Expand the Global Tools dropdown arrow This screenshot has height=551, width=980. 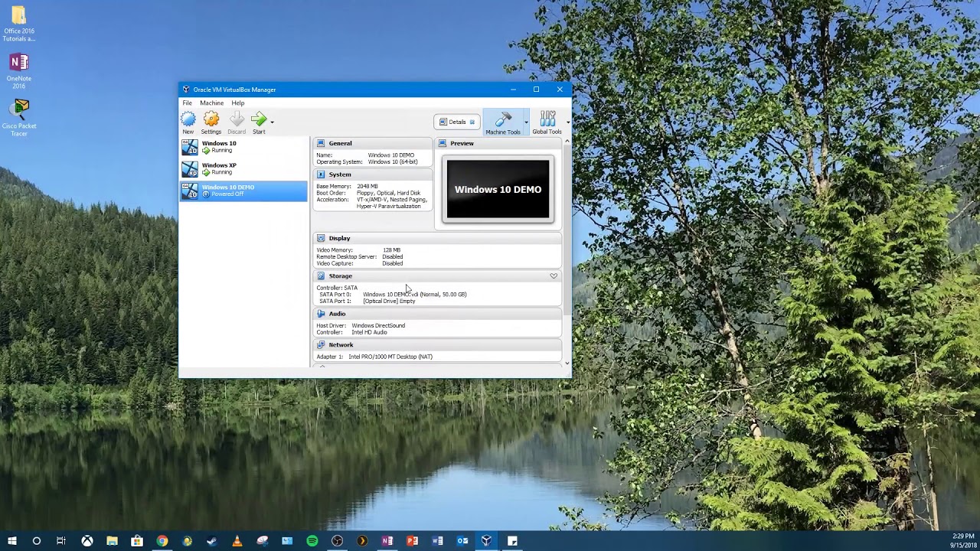tap(568, 122)
